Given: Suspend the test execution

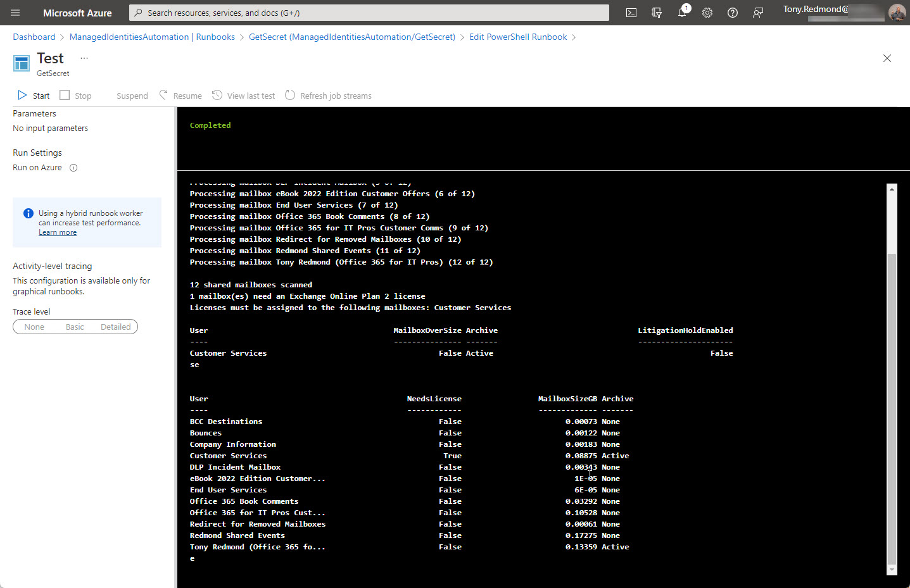Looking at the screenshot, I should coord(132,95).
